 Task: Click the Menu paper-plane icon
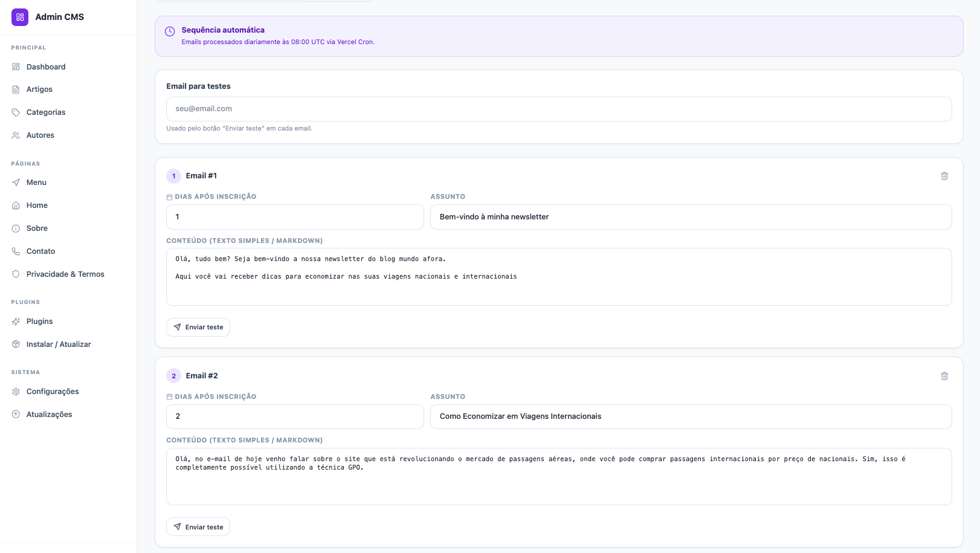tap(16, 183)
